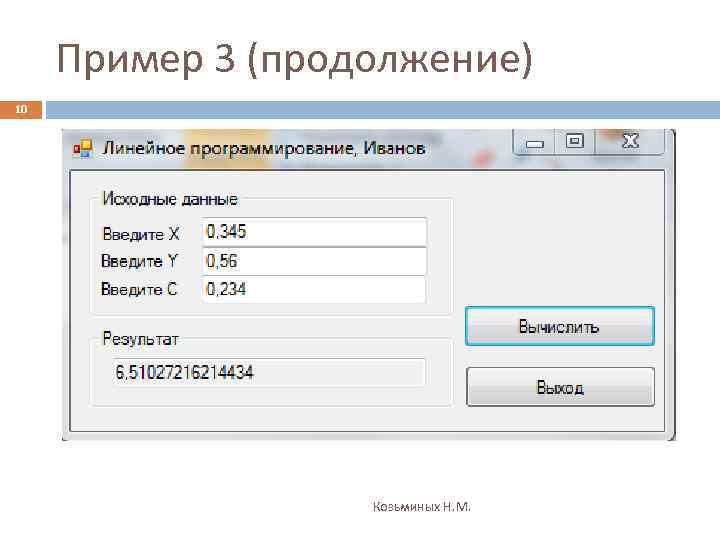This screenshot has width=720, height=540.
Task: Click the window title Линейное программирование, Иванов
Action: click(x=264, y=148)
